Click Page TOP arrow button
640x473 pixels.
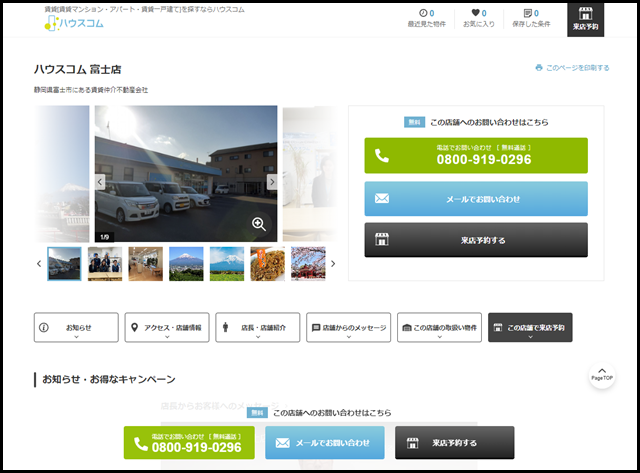[x=602, y=375]
